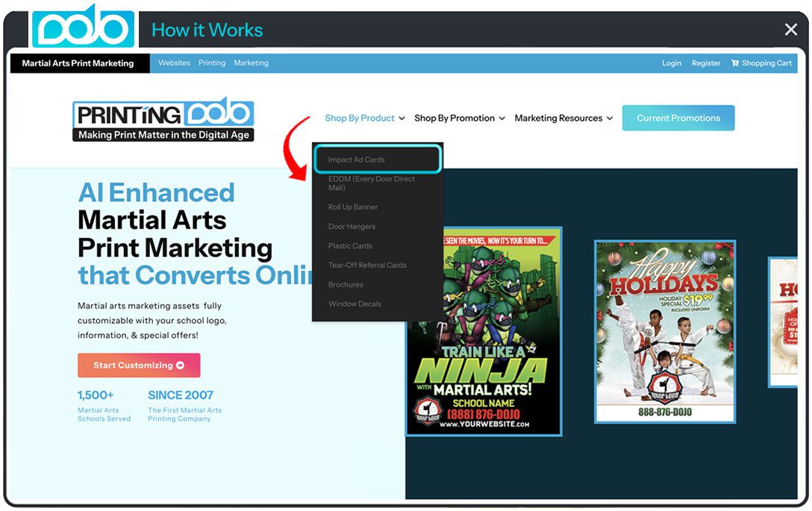Screen dimensions: 812x511
Task: Open the Shopping Cart
Action: [x=761, y=63]
